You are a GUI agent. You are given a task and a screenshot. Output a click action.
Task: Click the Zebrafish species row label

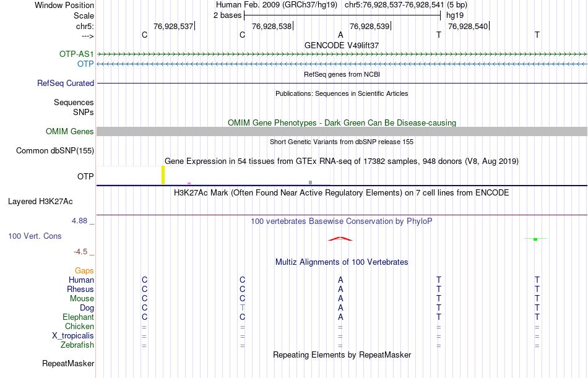(77, 345)
